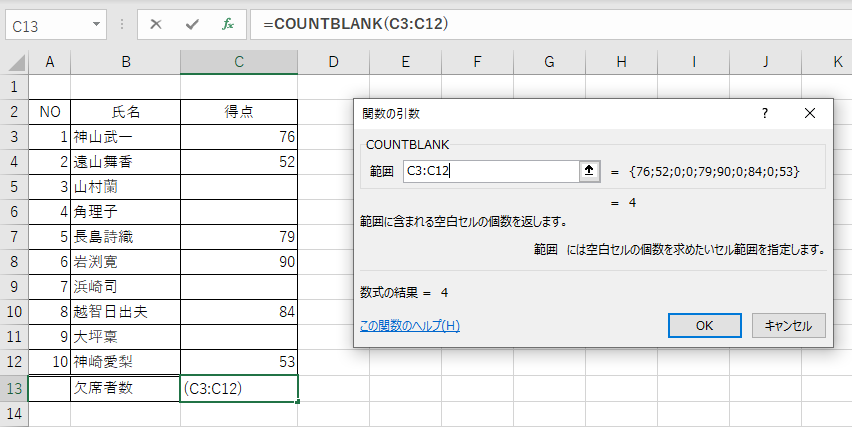Select row 2 header
Image resolution: width=852 pixels, height=427 pixels.
point(14,112)
